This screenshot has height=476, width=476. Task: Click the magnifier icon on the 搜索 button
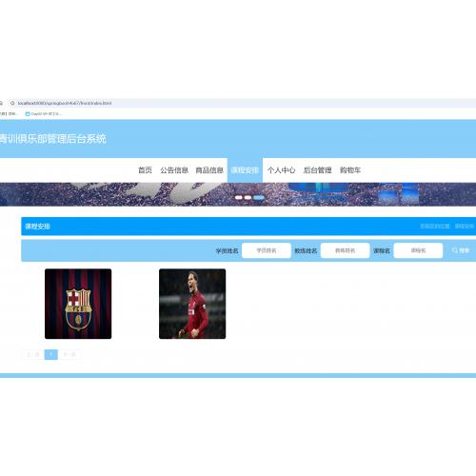coord(455,250)
